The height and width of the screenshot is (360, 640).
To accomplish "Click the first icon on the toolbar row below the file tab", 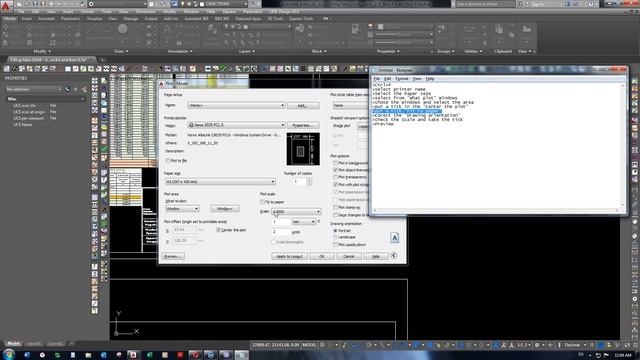I will [7, 69].
